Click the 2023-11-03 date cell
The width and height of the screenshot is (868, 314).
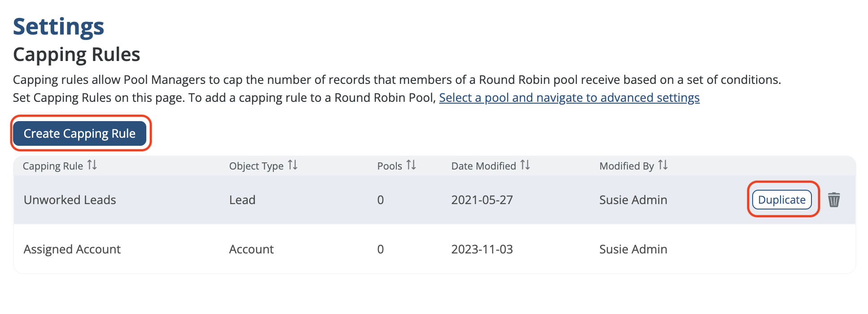[x=482, y=249]
